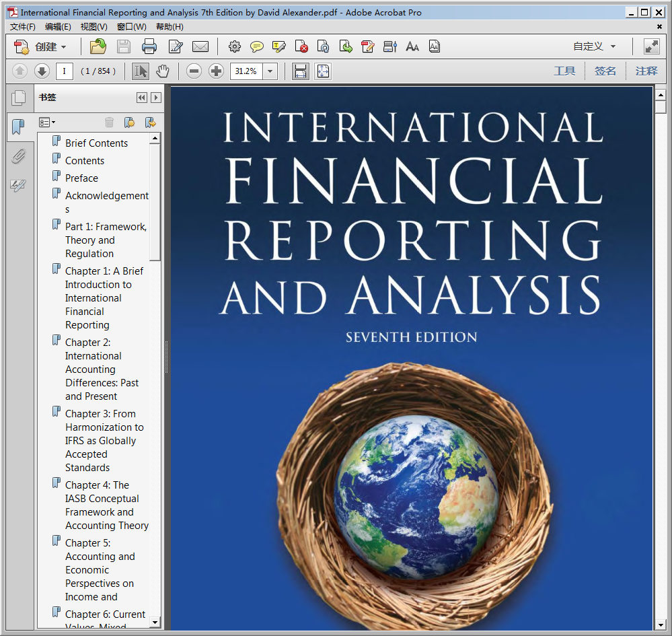Add a sticky note comment

pyautogui.click(x=256, y=46)
